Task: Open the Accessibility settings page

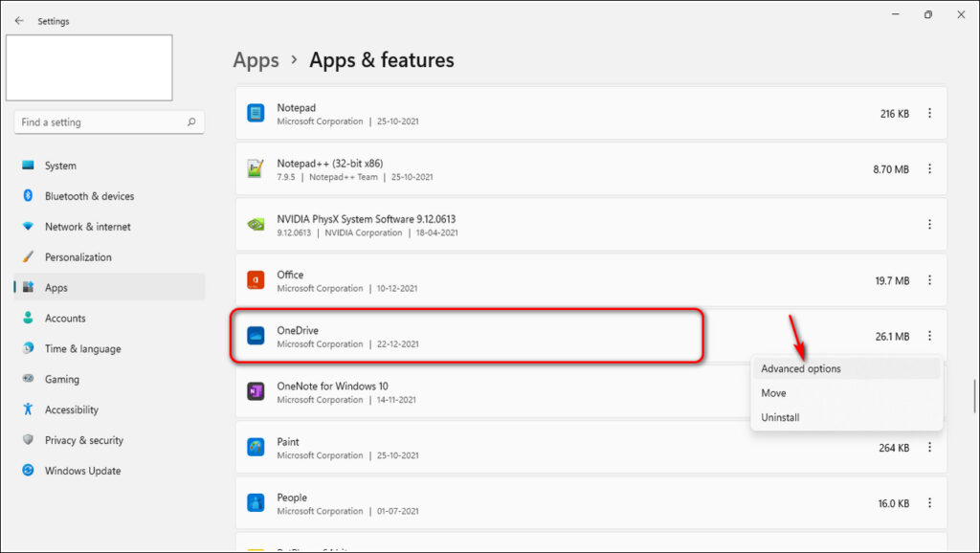Action: [109, 409]
